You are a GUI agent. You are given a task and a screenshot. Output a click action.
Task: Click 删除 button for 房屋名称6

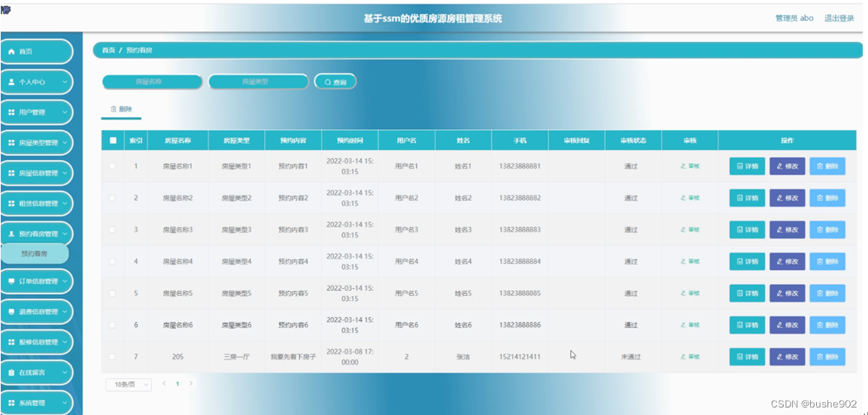827,325
